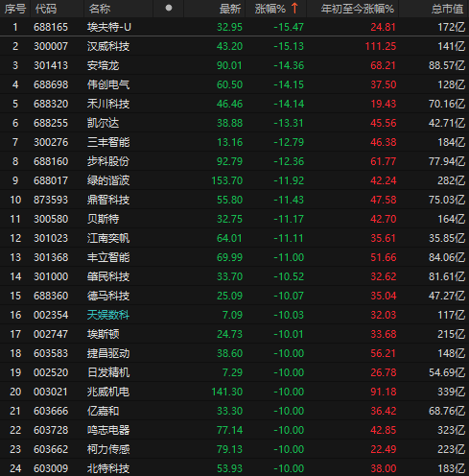Click the 代码 column header
The height and width of the screenshot is (476, 469).
point(46,9)
